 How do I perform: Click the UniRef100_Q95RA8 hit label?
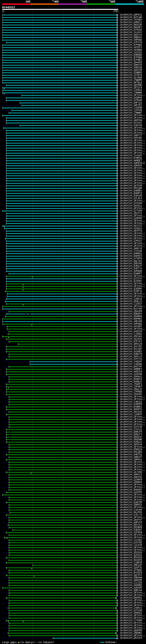click(x=131, y=271)
